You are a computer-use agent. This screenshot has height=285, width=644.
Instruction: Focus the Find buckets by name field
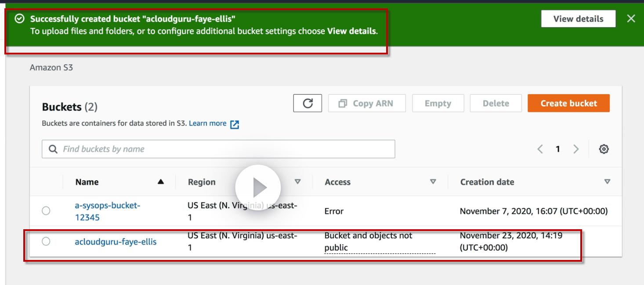(218, 149)
